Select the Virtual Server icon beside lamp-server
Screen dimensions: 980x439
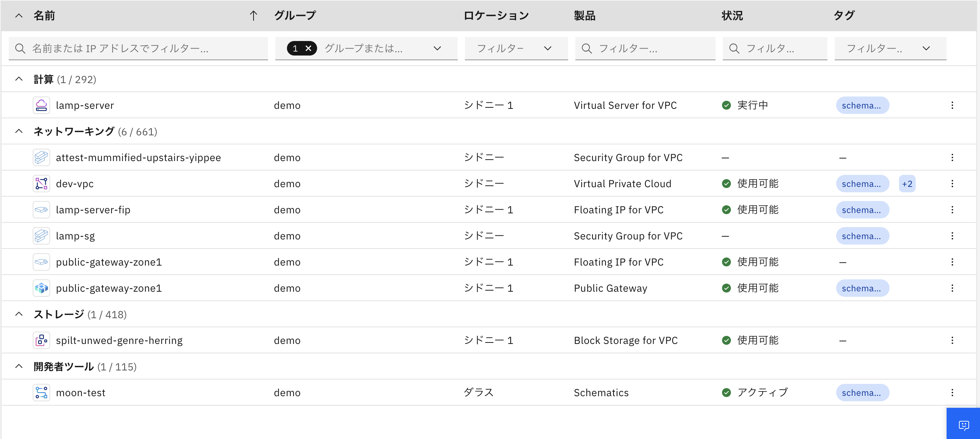point(41,105)
